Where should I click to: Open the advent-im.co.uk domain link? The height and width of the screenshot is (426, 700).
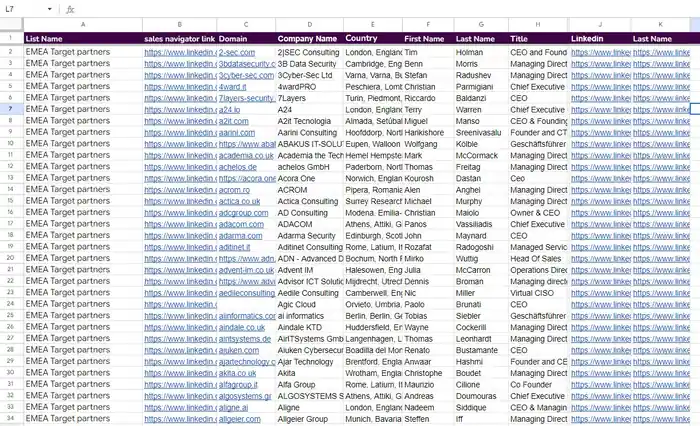[x=246, y=270]
